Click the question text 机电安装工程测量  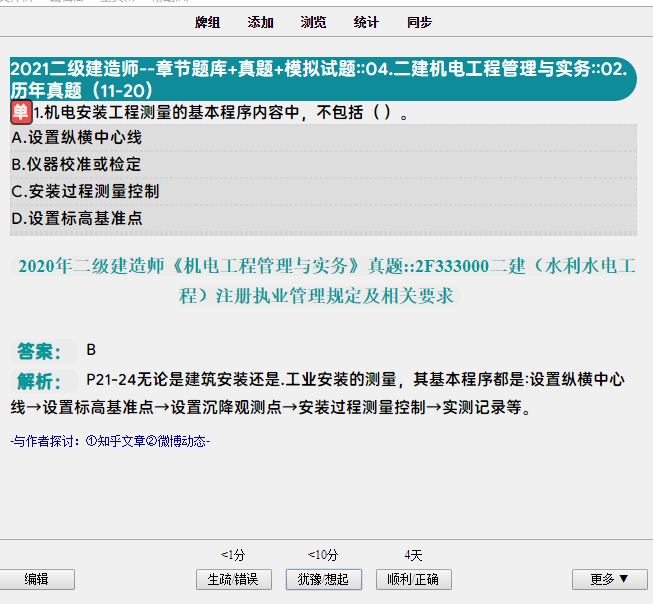[221, 112]
